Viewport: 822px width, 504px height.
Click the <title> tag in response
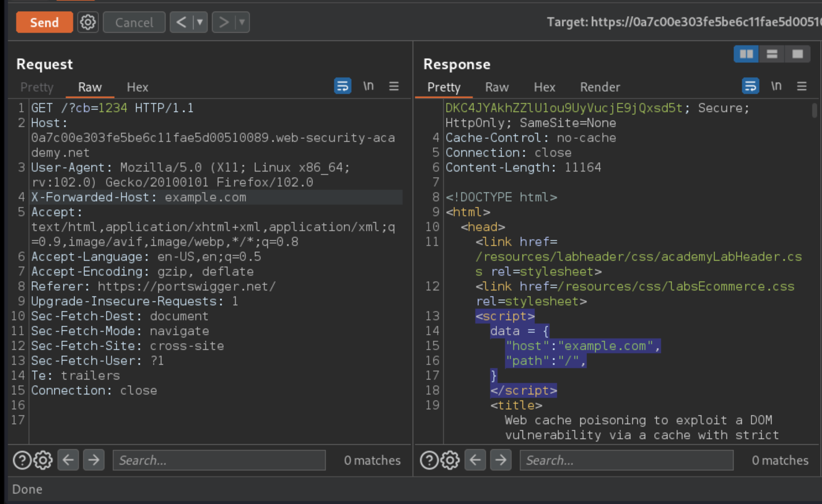click(x=516, y=405)
